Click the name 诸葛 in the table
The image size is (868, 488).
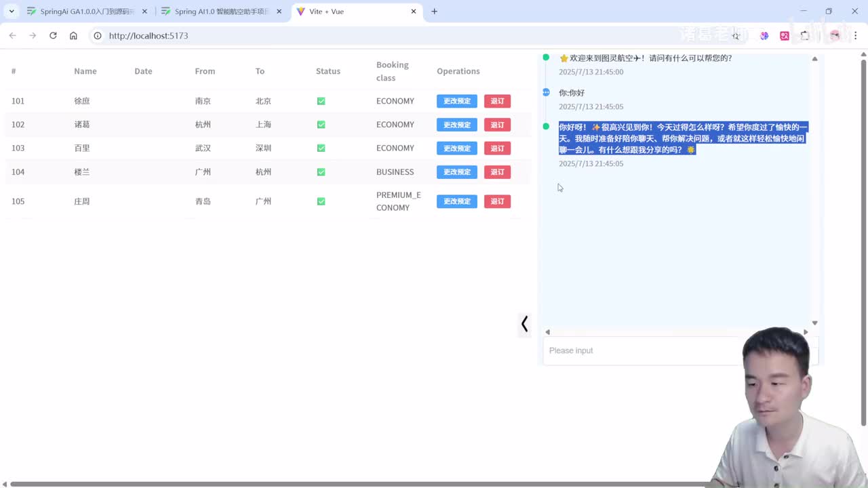(x=82, y=125)
